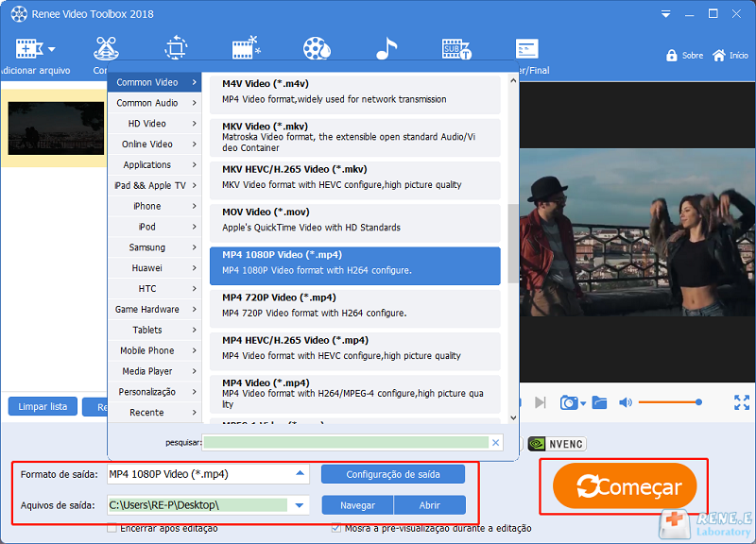756x544 pixels.
Task: Open the Huawei category
Action: 154,268
